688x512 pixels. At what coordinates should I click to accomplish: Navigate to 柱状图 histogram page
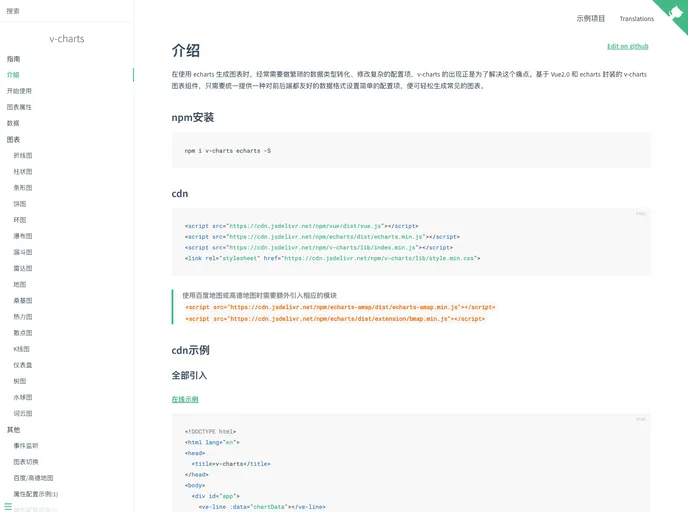[22, 171]
